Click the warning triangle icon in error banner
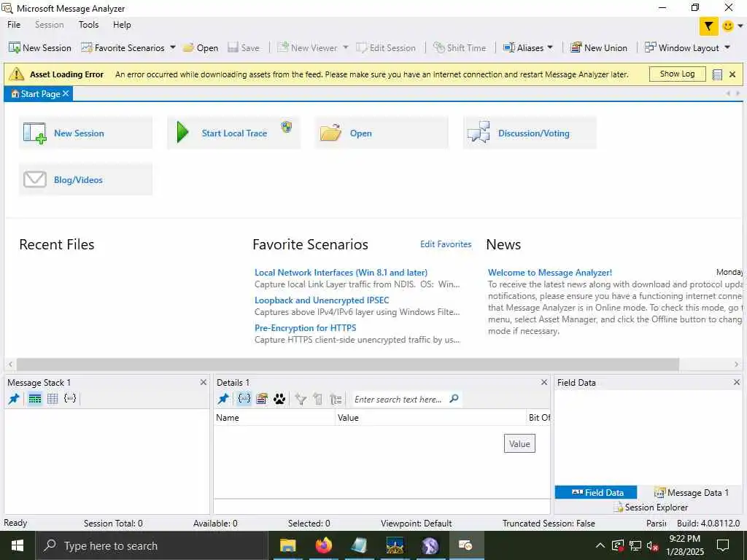 pos(16,74)
